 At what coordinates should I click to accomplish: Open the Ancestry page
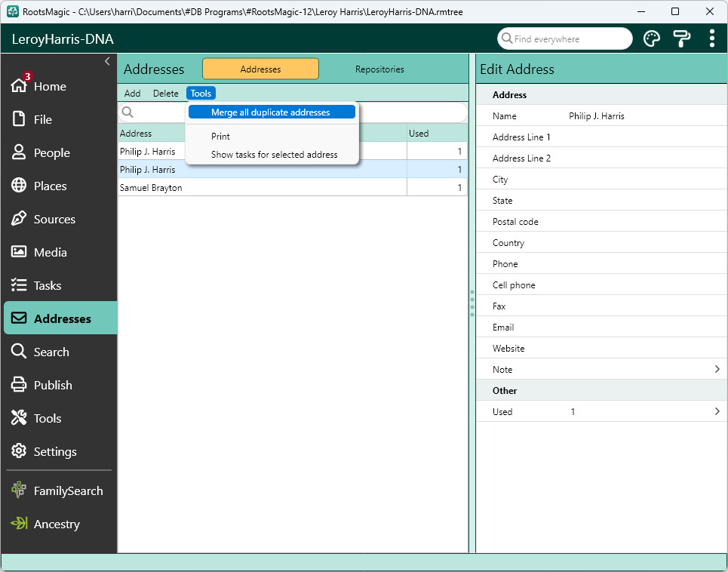point(60,524)
